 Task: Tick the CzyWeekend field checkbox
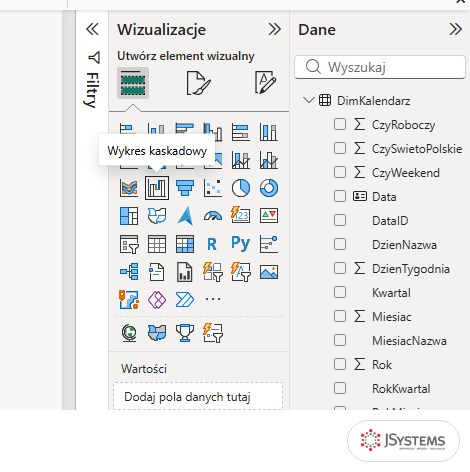click(x=340, y=172)
